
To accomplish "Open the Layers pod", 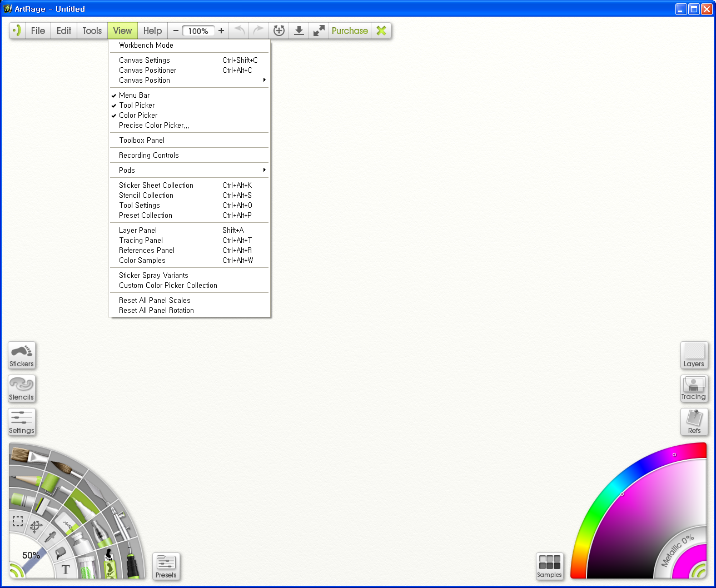I will (x=694, y=356).
